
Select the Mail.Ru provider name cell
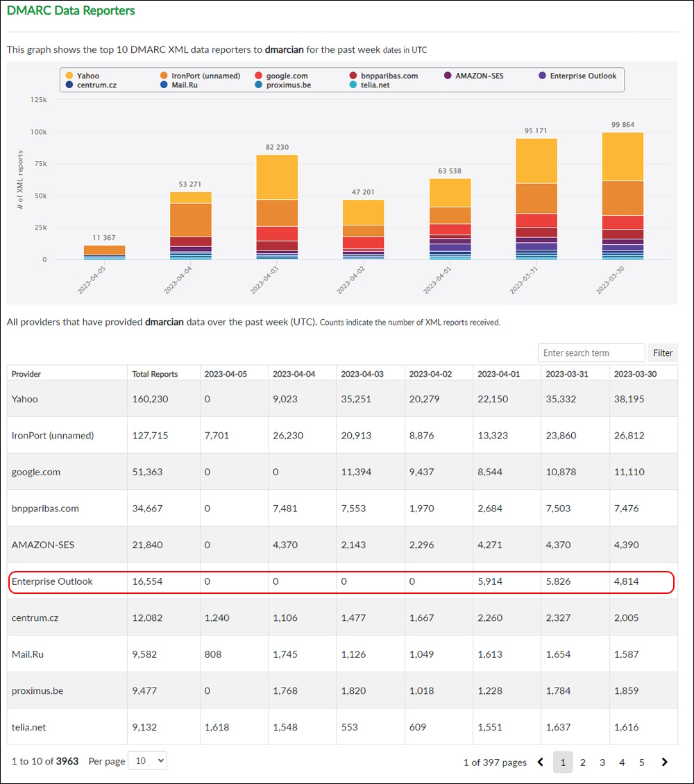click(x=67, y=654)
